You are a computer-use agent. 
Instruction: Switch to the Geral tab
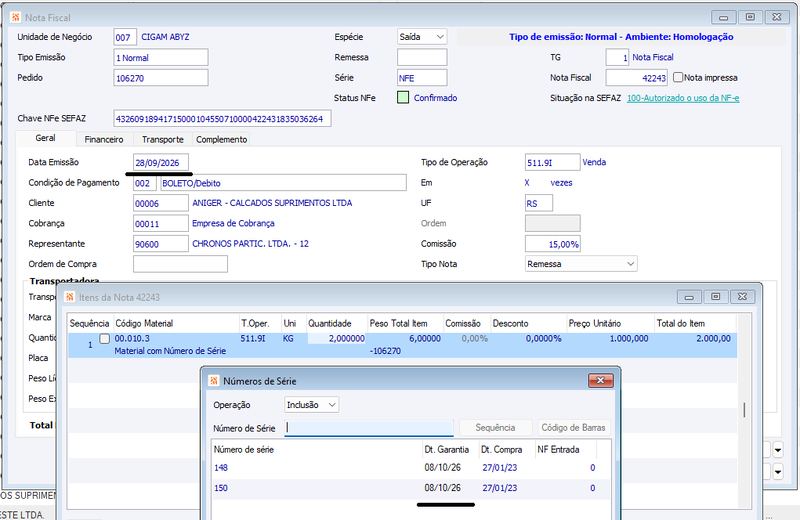tap(45, 138)
